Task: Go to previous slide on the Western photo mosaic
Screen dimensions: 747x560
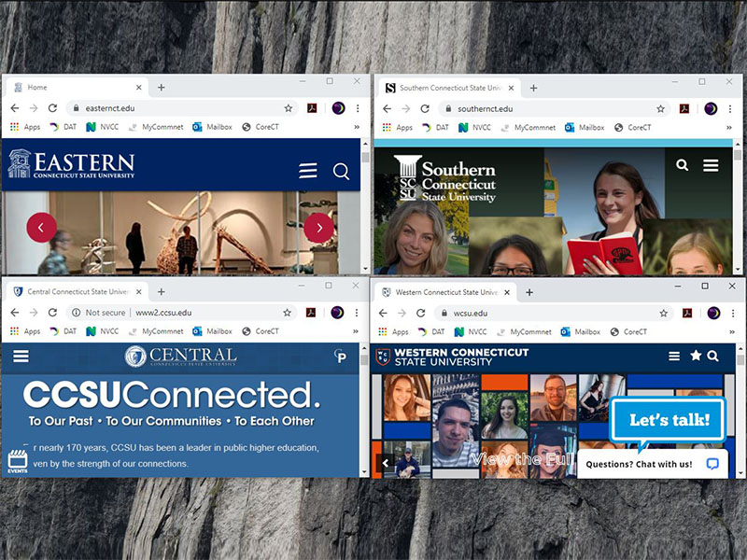Action: [x=385, y=462]
